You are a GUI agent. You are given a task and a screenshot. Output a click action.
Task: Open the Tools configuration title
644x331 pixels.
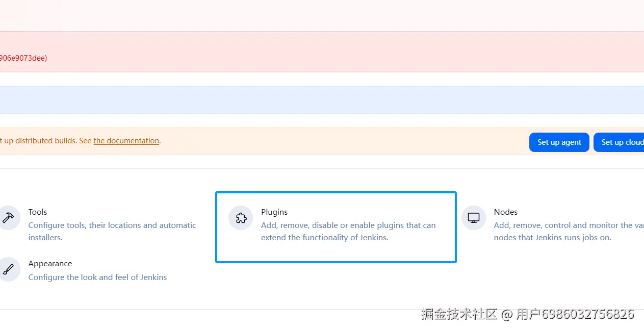click(38, 212)
